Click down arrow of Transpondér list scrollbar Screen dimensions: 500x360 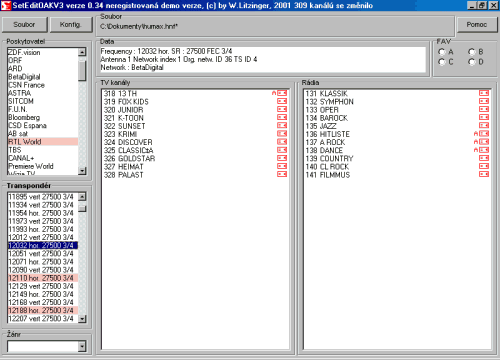coord(82,319)
